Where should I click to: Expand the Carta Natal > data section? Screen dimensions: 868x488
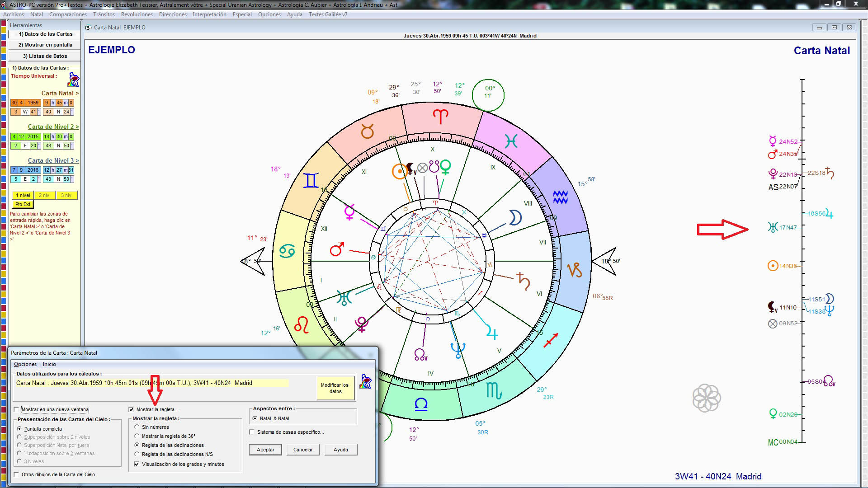pos(60,93)
